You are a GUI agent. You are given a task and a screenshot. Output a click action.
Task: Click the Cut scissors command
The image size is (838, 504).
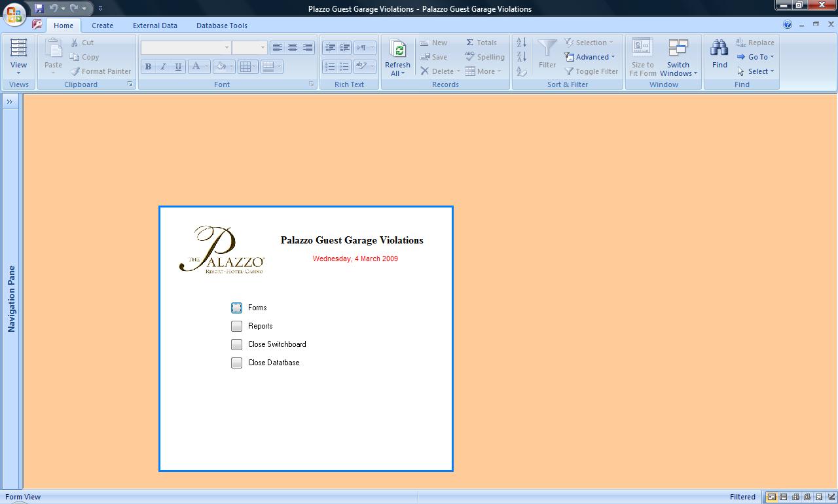click(82, 43)
